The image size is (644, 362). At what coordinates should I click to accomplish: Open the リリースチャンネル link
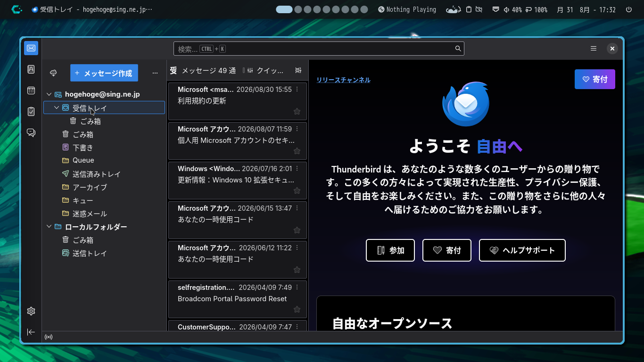(x=343, y=80)
